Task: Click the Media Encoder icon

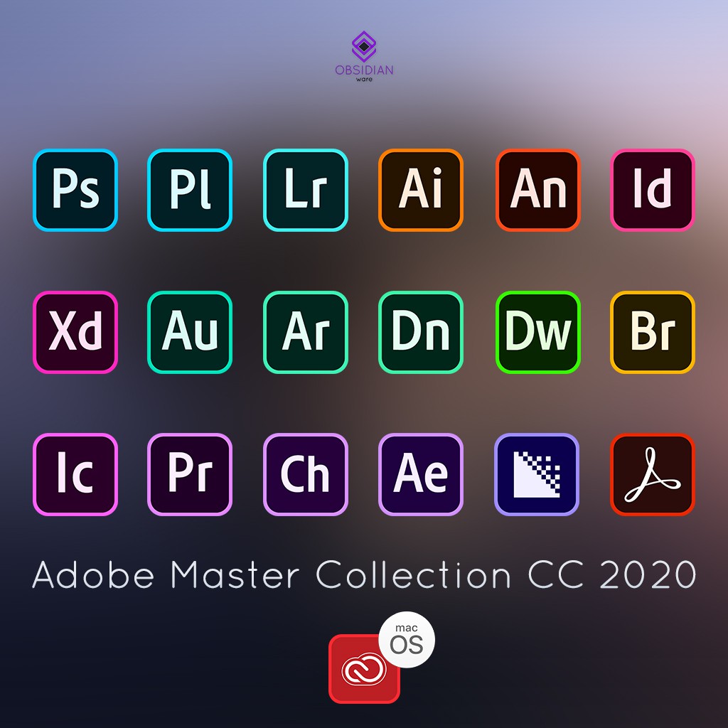Action: [537, 474]
